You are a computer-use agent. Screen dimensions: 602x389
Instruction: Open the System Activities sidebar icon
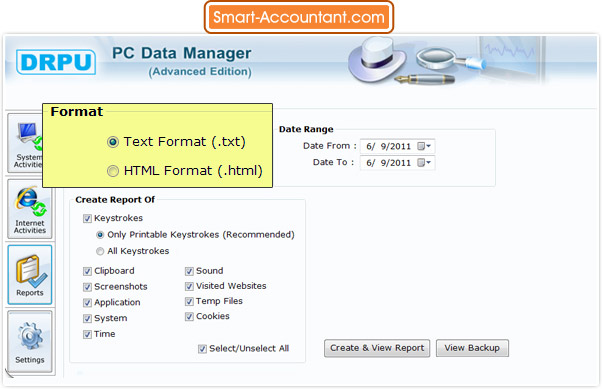(25, 143)
